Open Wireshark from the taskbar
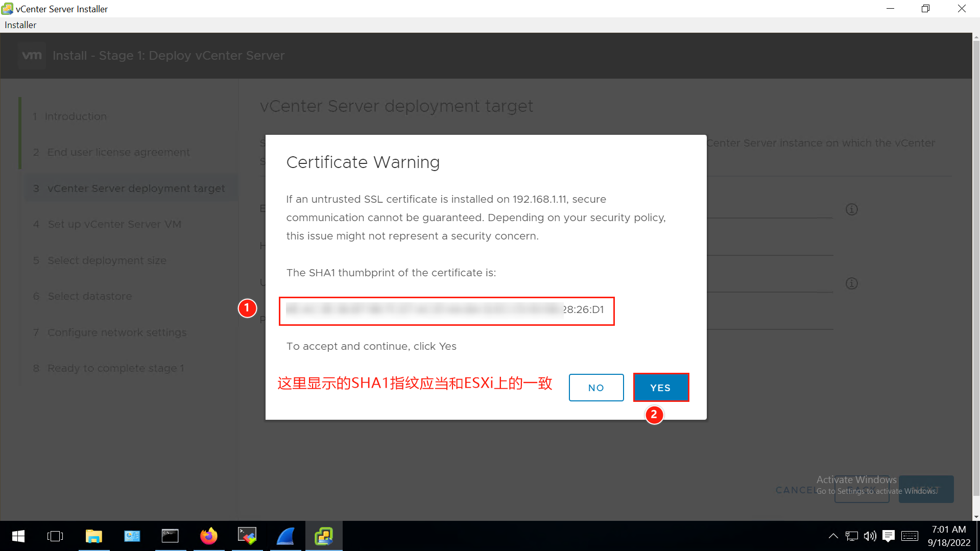 285,536
